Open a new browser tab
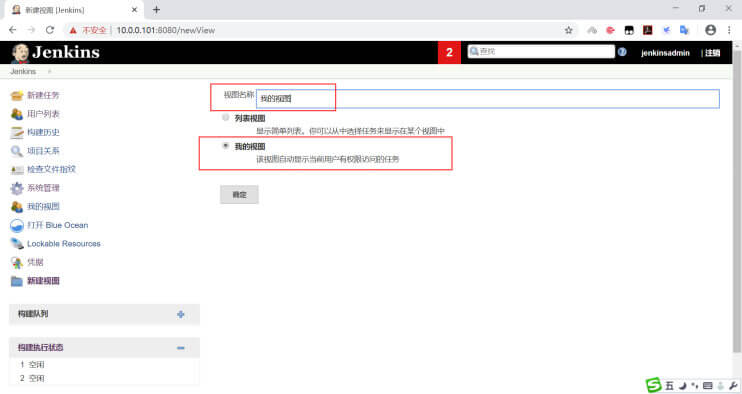 tap(156, 9)
